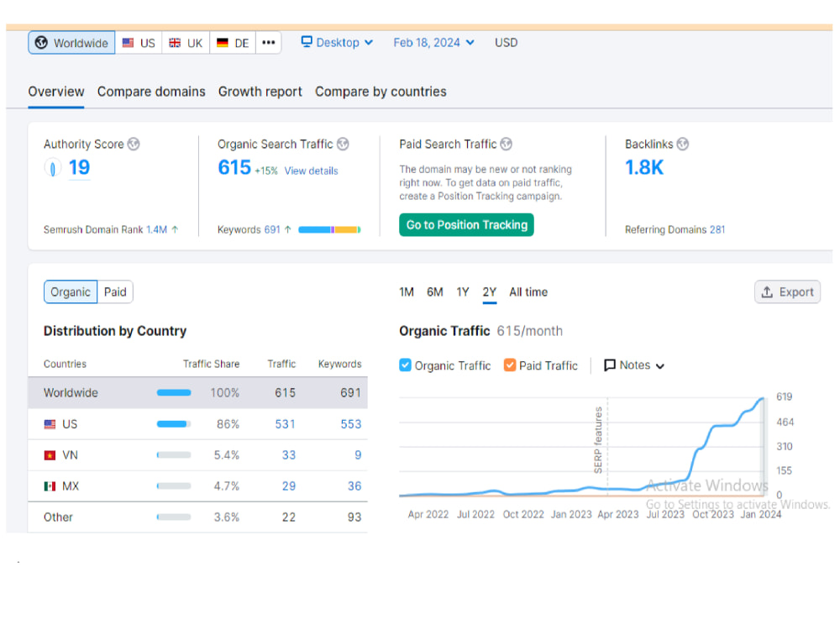
Task: Click the Keywords distribution color bar
Action: click(x=329, y=229)
